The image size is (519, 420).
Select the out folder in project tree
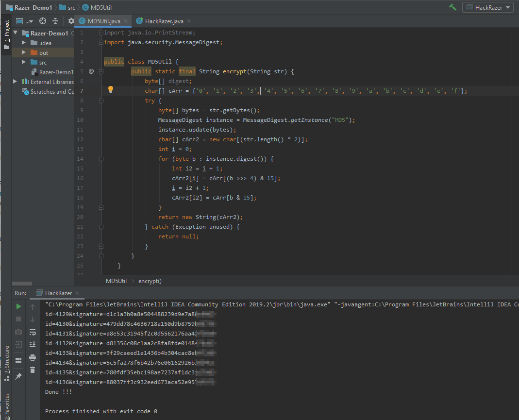point(44,52)
